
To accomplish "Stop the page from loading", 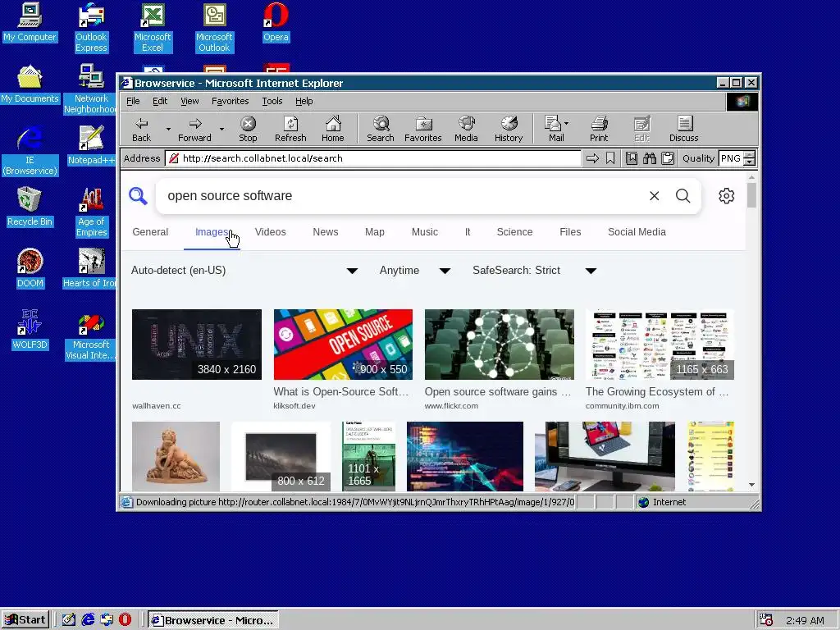I will pos(248,129).
